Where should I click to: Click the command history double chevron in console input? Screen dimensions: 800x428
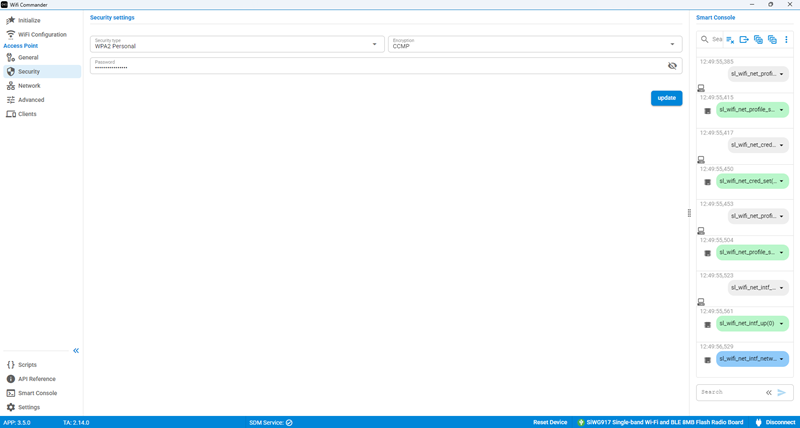point(769,392)
